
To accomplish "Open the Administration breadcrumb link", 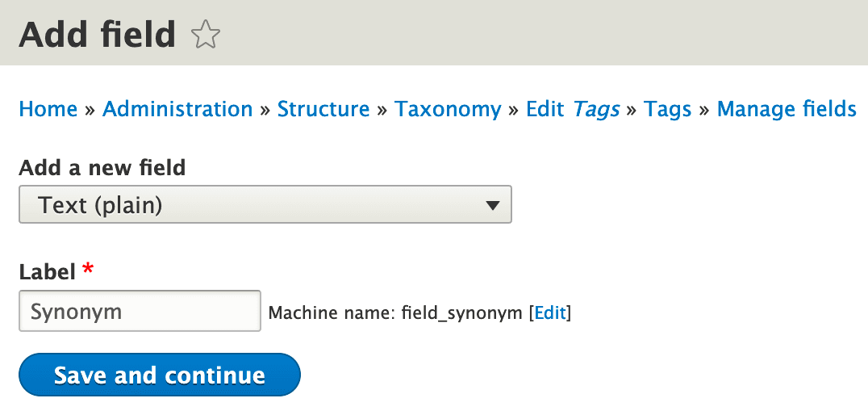I will click(177, 109).
